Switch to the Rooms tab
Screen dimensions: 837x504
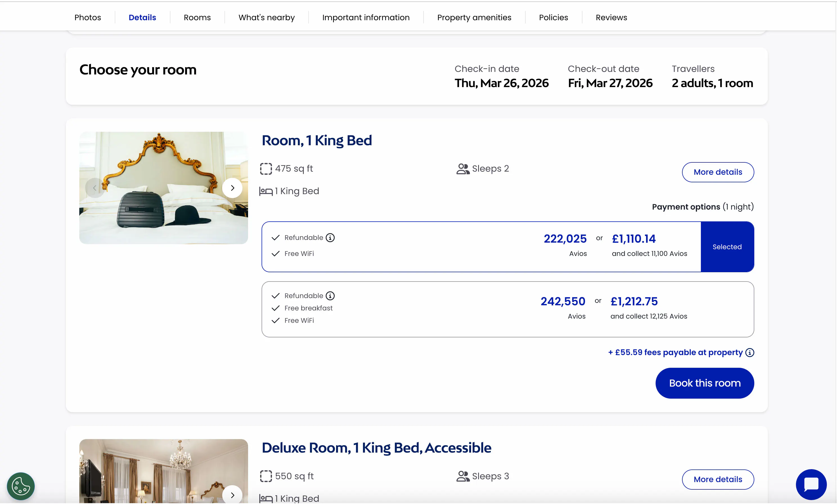(x=197, y=17)
